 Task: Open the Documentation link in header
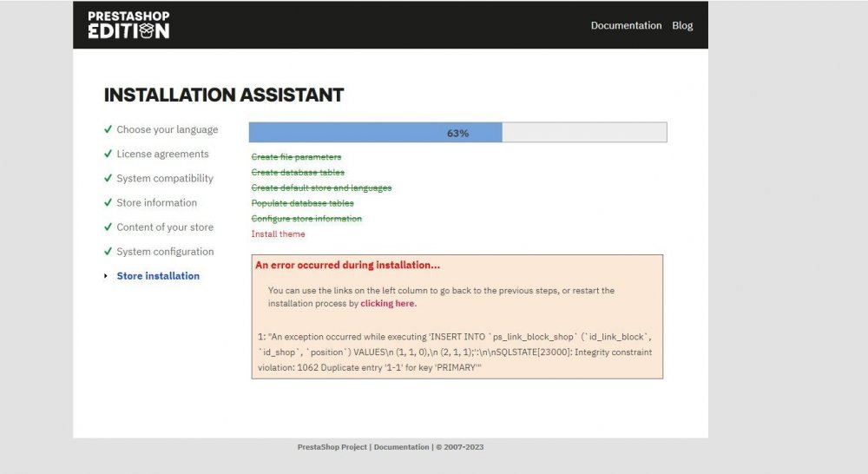(626, 25)
